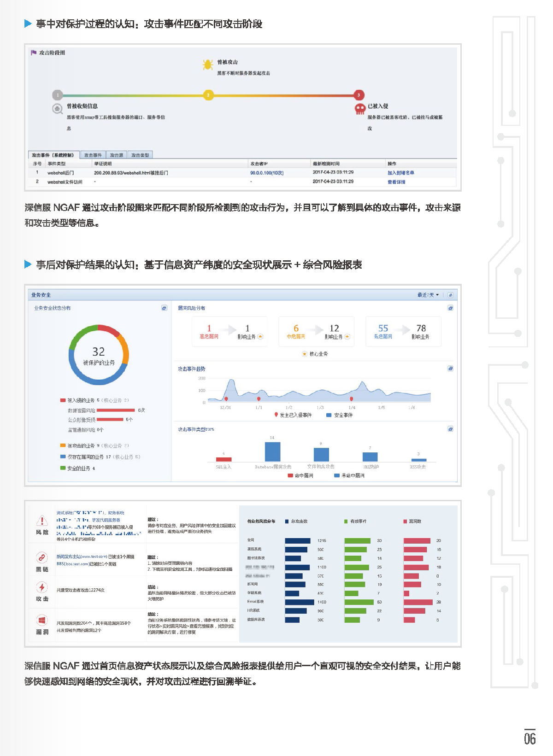This screenshot has width=553, height=756.
Task: Click the red 被入侵的业务 legend swatch
Action: (63, 400)
